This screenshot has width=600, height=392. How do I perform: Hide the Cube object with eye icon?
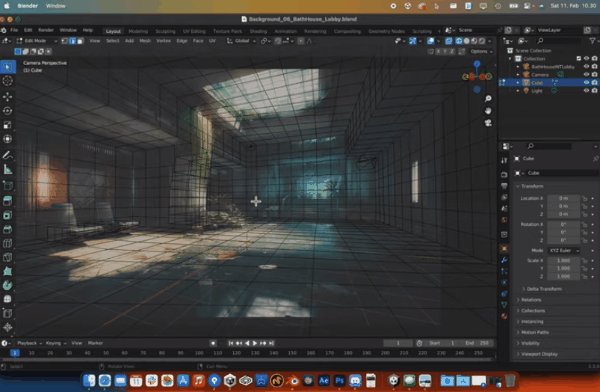coord(586,82)
